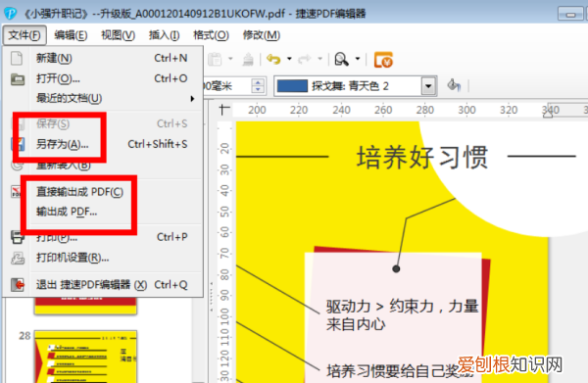
Task: Open the paste options dropdown arrow
Action: pos(230,59)
